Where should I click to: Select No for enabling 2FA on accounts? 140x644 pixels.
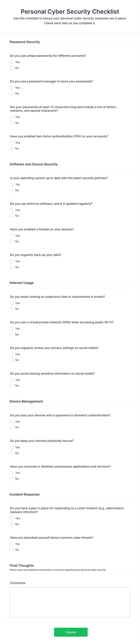12,148
